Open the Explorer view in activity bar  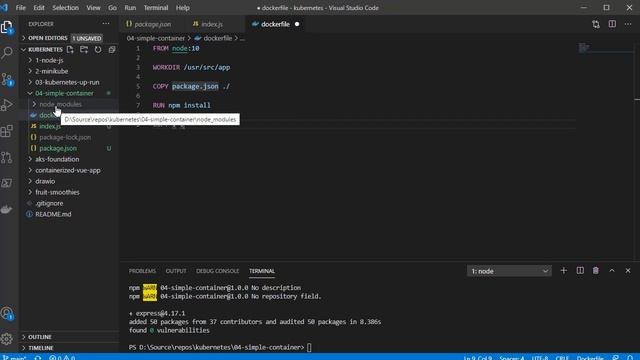pos(7,27)
